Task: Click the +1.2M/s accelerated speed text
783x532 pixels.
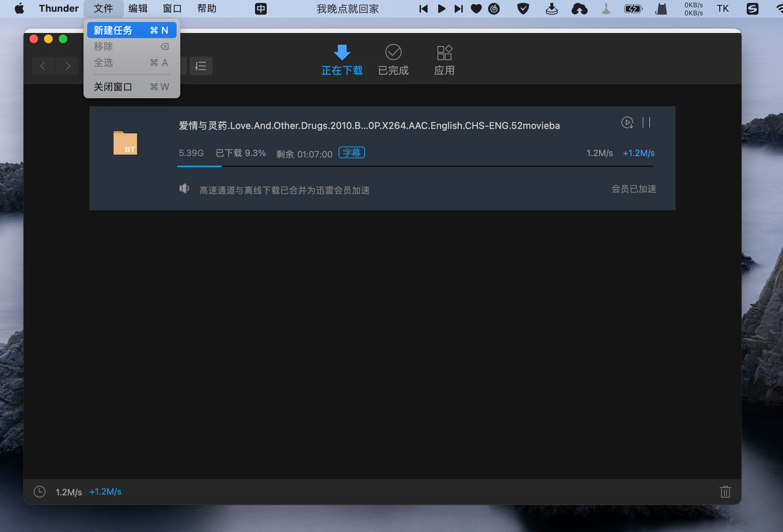Action: pyautogui.click(x=639, y=153)
